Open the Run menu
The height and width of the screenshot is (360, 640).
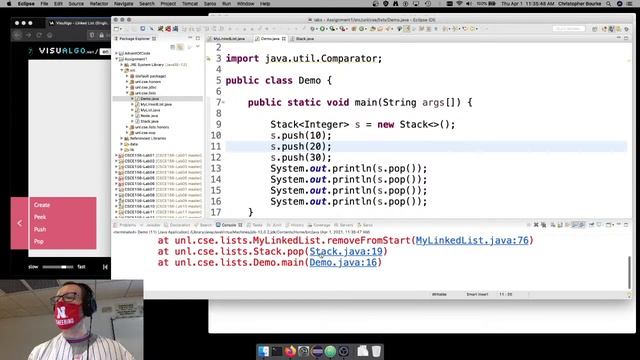coord(226,4)
